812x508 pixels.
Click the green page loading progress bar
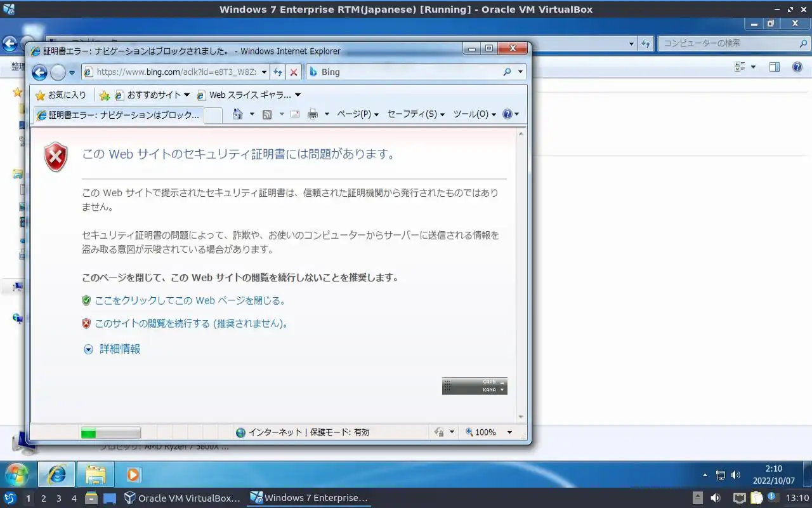[110, 432]
